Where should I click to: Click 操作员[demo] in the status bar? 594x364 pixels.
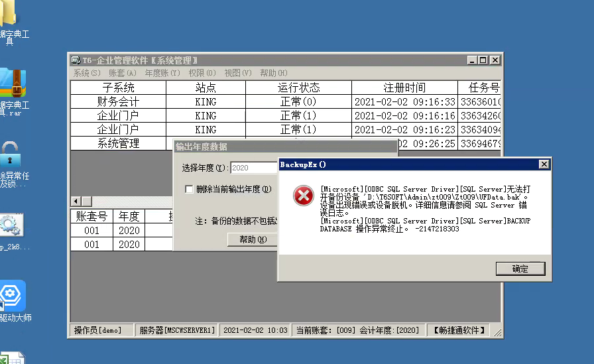coord(101,330)
